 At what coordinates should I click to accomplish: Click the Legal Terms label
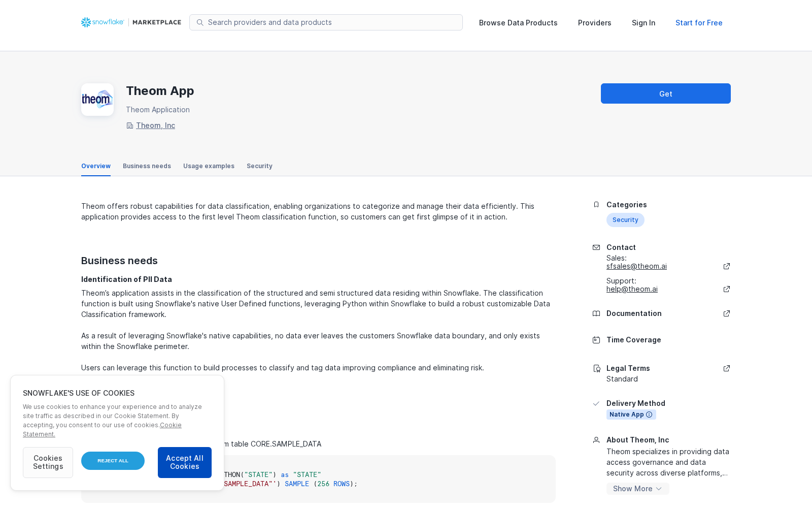(x=628, y=368)
